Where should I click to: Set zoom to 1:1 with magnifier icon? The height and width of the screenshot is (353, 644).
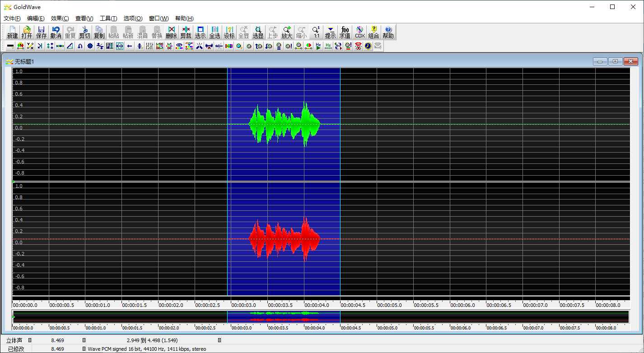(x=316, y=32)
